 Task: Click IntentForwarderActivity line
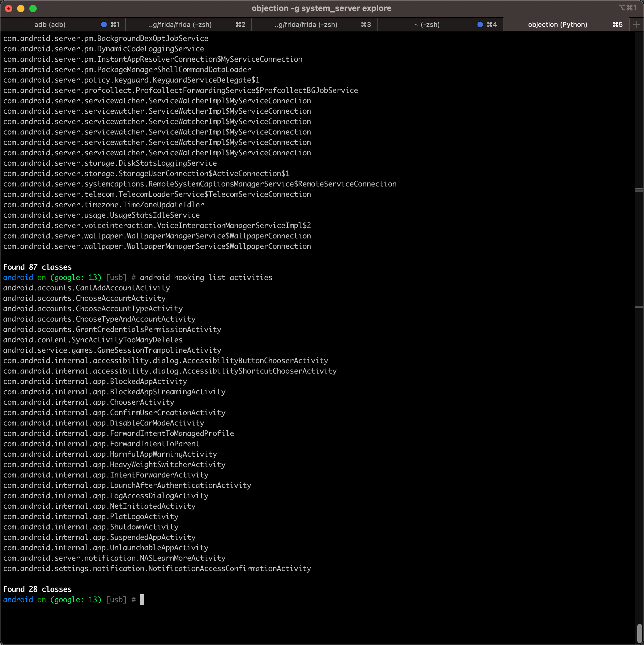(106, 475)
